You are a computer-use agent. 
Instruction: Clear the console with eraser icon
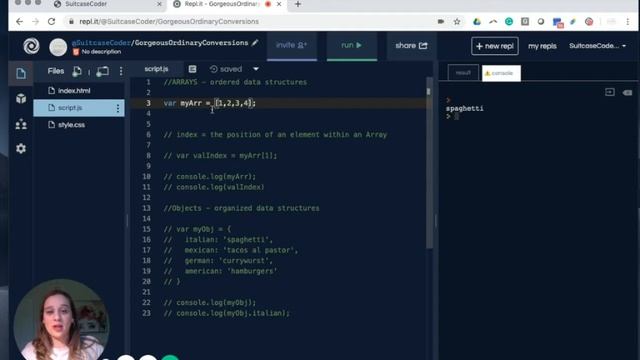(x=627, y=93)
